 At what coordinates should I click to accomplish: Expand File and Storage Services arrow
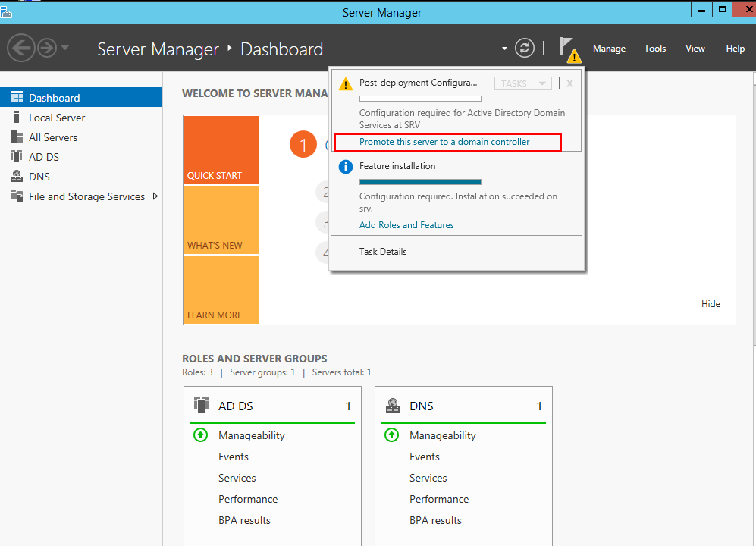tap(155, 196)
